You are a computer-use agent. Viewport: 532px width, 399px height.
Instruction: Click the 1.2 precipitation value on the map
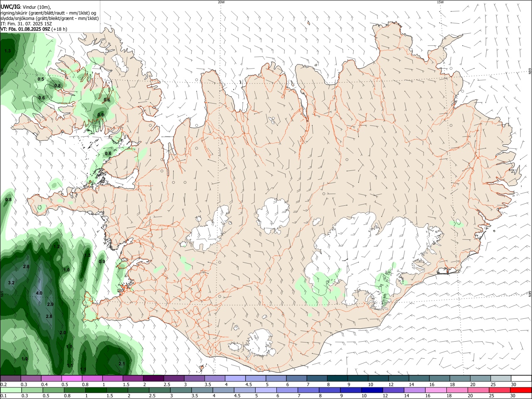[57, 246]
